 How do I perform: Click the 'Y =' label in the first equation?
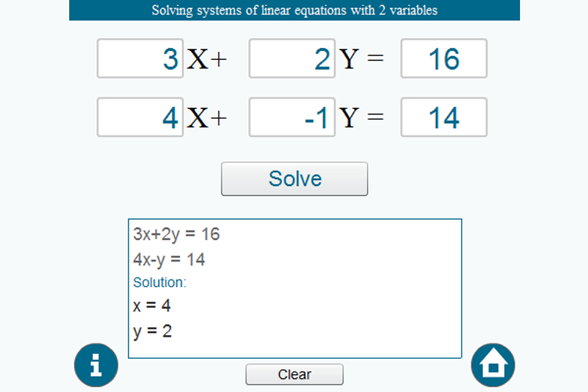click(362, 59)
